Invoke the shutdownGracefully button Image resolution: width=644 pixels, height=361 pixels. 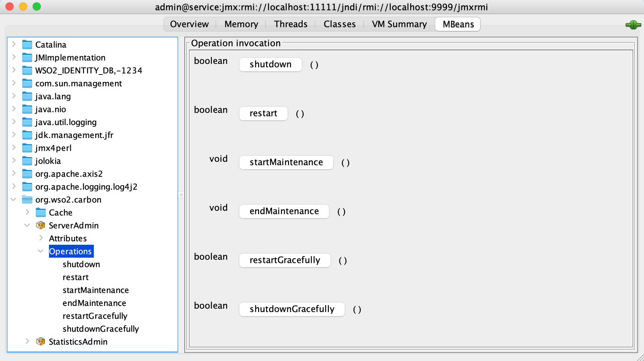point(292,309)
